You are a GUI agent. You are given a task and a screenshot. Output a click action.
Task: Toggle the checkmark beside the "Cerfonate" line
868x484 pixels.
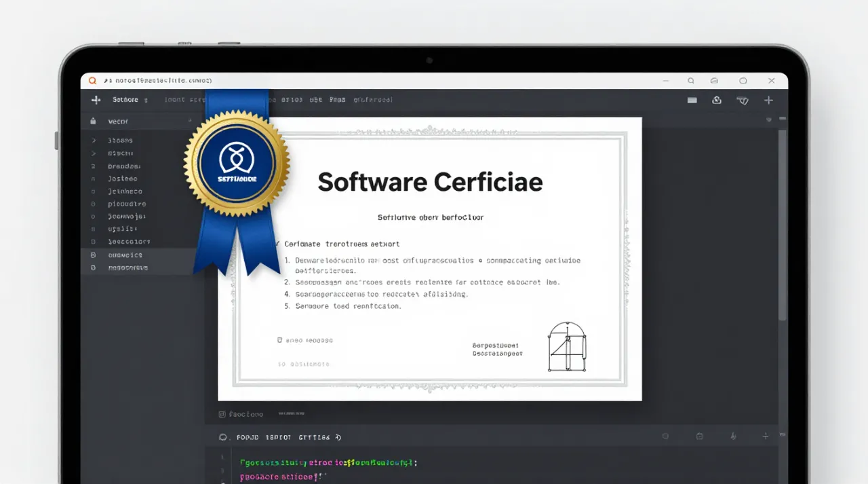click(x=277, y=243)
